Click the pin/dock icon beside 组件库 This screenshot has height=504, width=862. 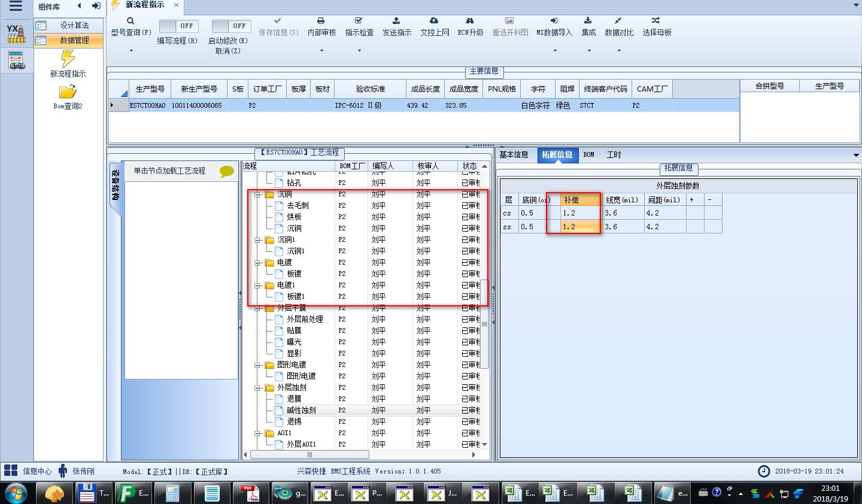pyautogui.click(x=96, y=6)
